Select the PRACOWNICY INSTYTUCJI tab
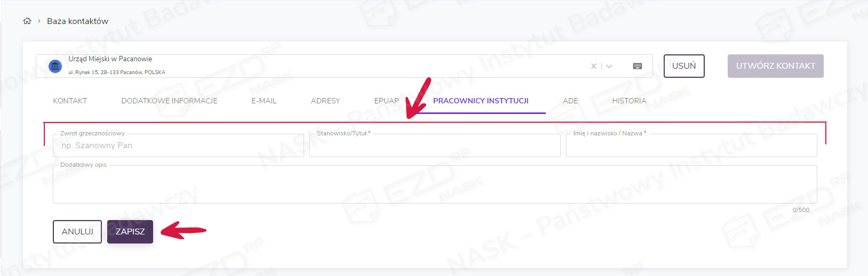The image size is (868, 276). [x=481, y=101]
